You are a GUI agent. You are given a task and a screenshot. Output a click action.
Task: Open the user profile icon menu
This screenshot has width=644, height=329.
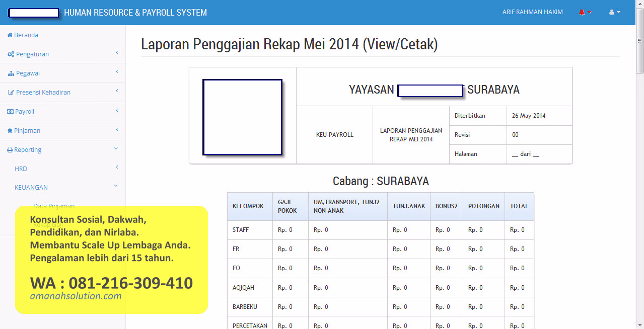[x=611, y=12]
